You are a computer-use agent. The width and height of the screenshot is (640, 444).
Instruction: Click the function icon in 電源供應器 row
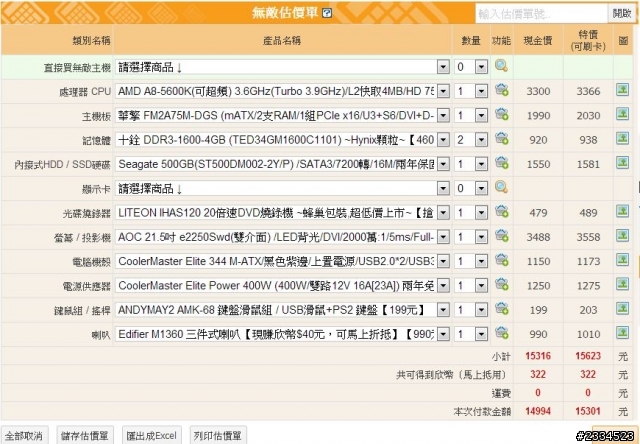tap(502, 284)
